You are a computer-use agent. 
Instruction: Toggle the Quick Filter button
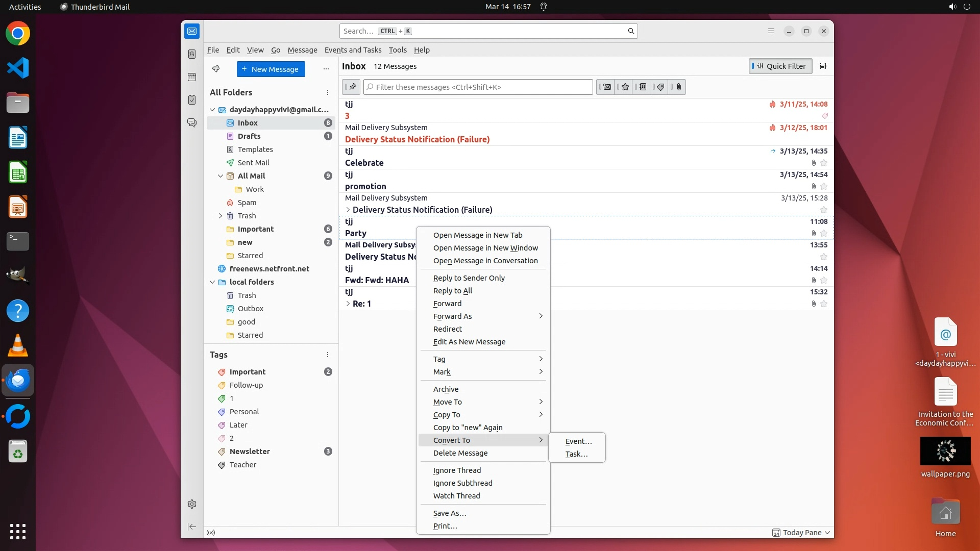[780, 66]
